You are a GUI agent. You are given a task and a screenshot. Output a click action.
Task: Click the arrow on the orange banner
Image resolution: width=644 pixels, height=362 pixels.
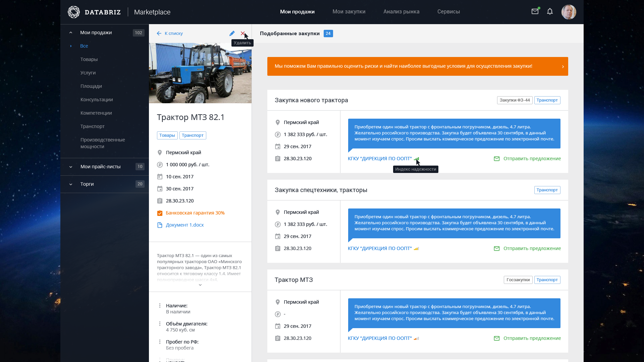[563, 66]
